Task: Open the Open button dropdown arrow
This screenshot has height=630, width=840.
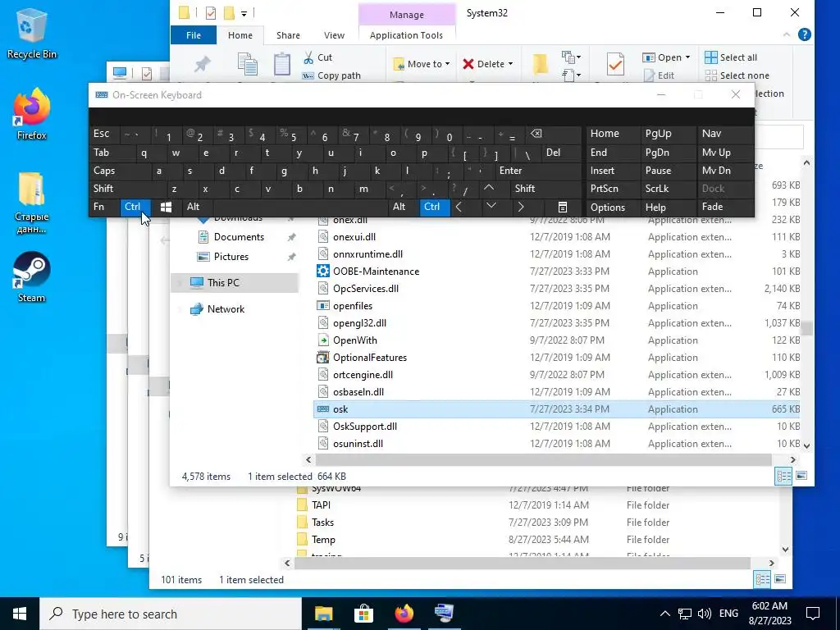Action: click(x=687, y=57)
